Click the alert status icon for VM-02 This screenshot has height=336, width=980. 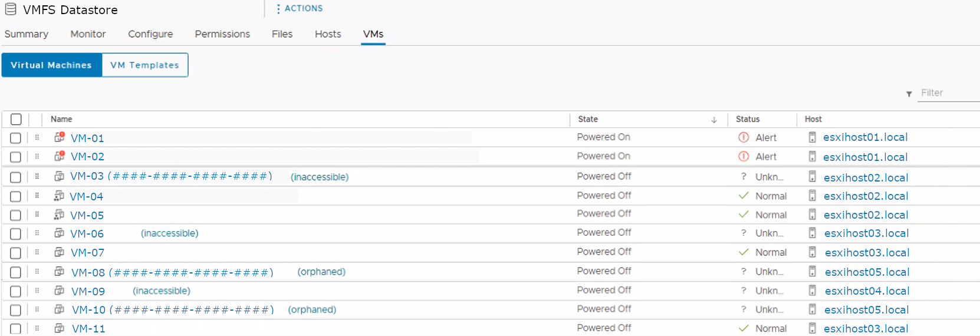click(744, 156)
